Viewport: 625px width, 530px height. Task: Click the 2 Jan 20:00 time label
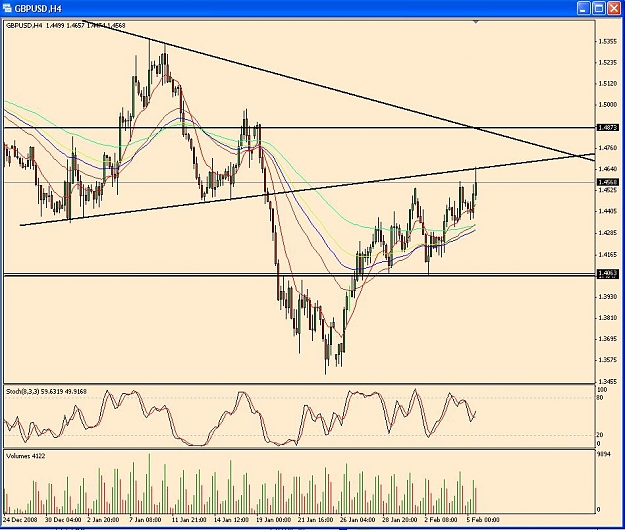[x=103, y=520]
